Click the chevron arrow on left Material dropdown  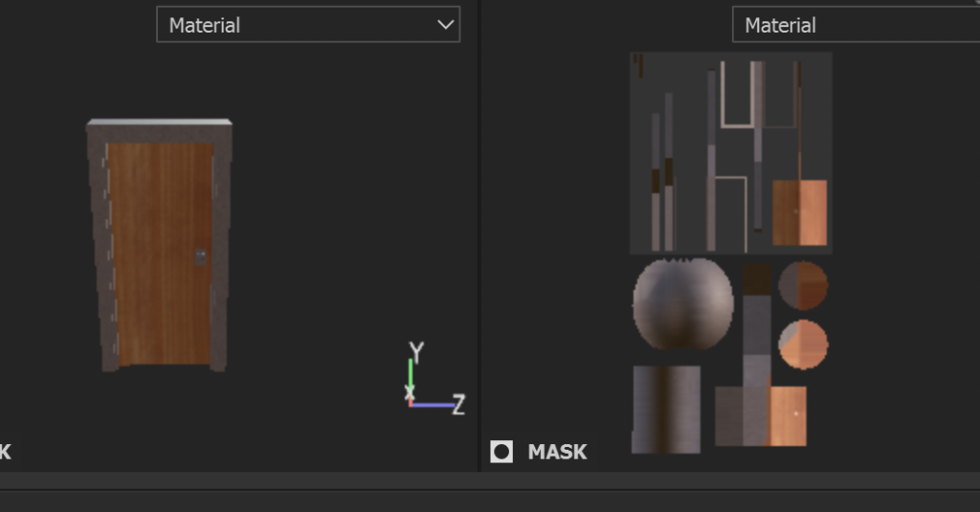(445, 25)
